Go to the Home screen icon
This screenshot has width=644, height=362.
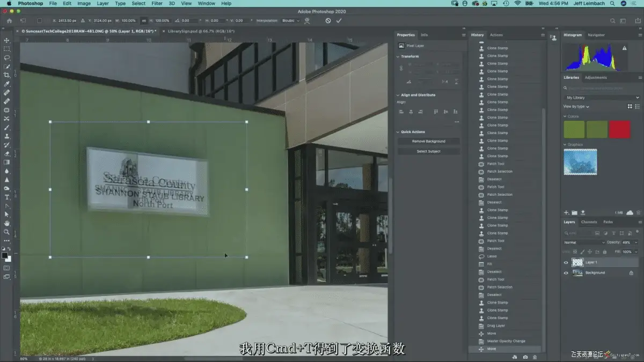point(9,20)
